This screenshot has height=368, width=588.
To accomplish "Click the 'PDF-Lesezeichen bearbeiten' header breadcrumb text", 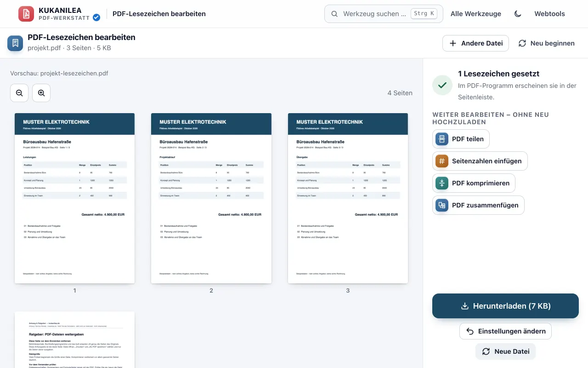I will click(159, 14).
